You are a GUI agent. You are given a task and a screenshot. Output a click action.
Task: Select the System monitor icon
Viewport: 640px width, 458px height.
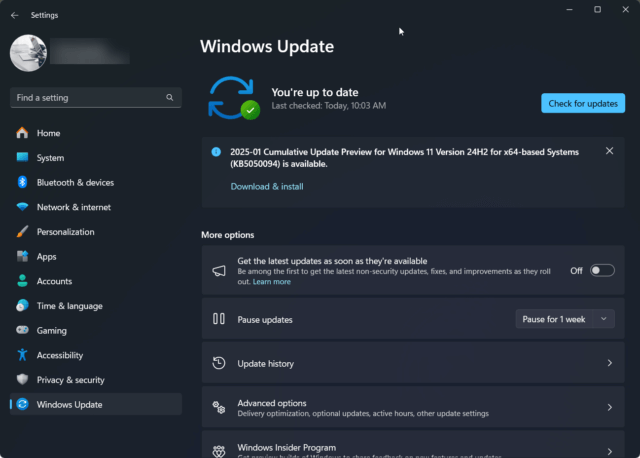coord(22,157)
